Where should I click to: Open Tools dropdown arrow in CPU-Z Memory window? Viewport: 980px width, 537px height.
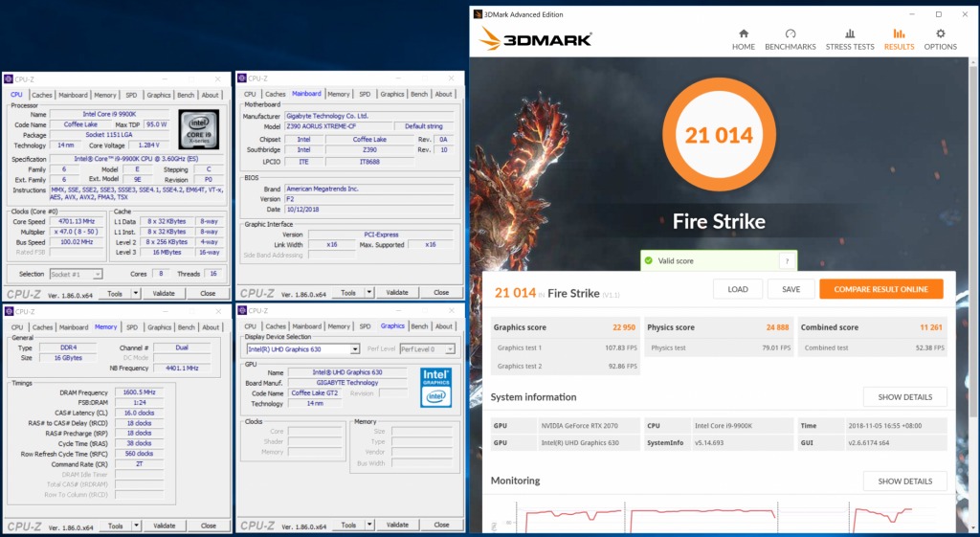click(136, 526)
